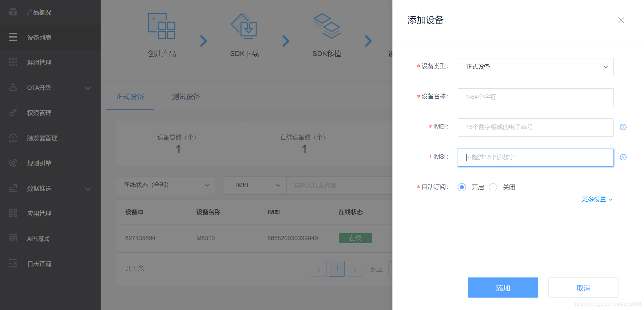Open 日志查询 menu item

point(50,264)
